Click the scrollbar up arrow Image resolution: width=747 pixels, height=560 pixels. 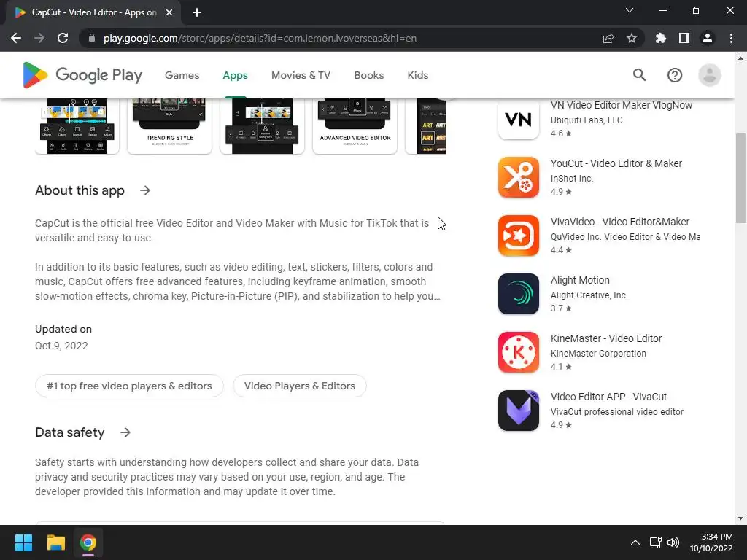click(x=741, y=58)
